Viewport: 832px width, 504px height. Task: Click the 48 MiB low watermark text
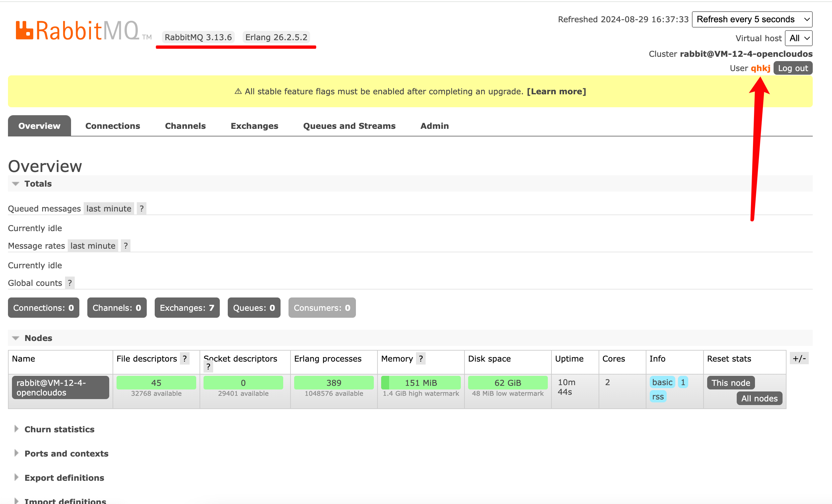tap(508, 394)
